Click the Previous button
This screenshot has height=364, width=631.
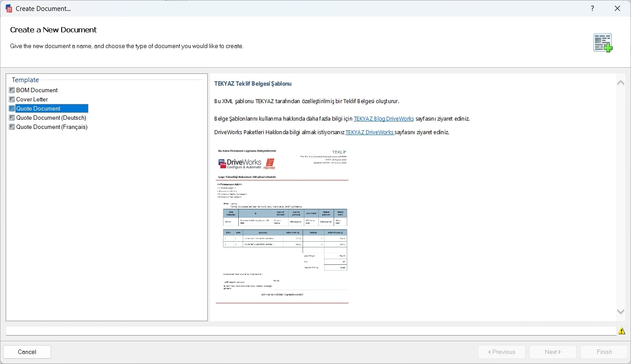pos(502,352)
